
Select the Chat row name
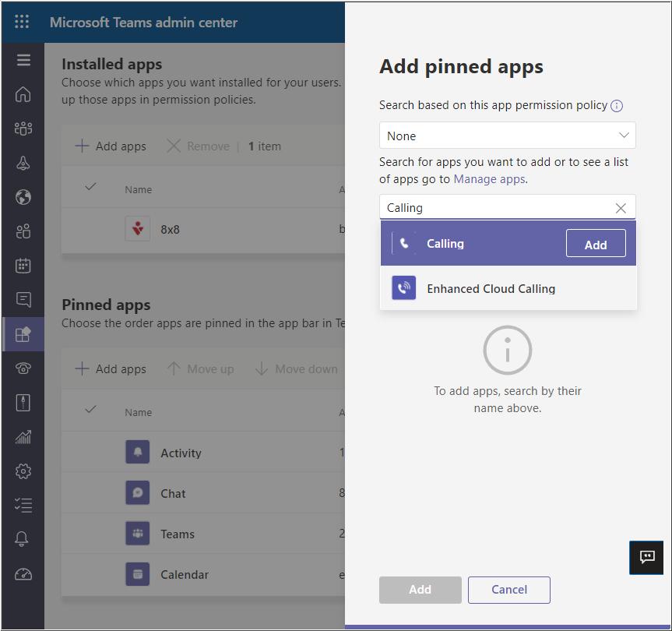click(173, 494)
